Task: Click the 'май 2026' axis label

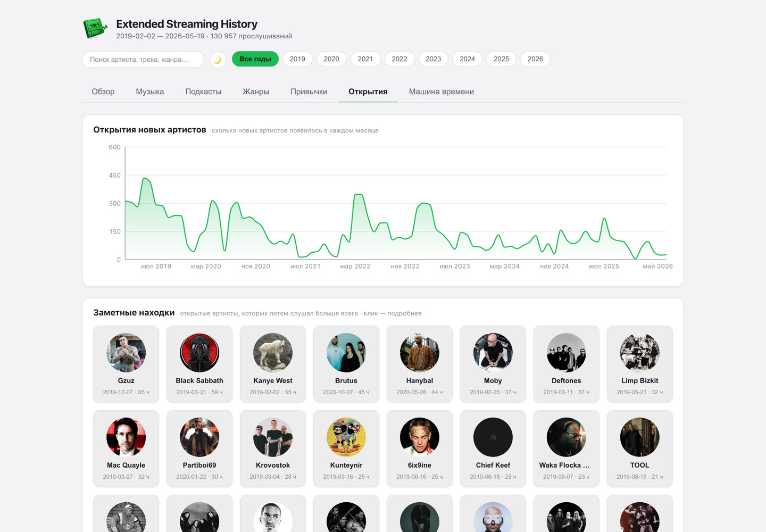Action: pyautogui.click(x=658, y=267)
